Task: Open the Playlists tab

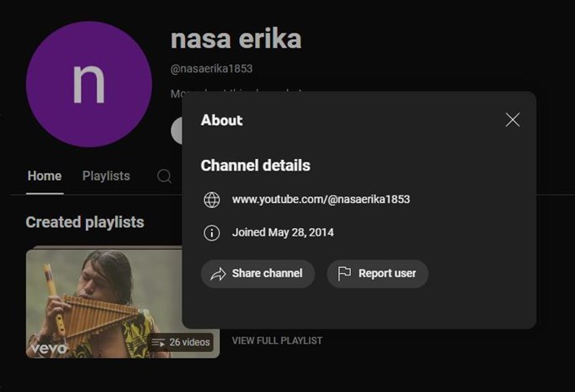Action: [107, 176]
